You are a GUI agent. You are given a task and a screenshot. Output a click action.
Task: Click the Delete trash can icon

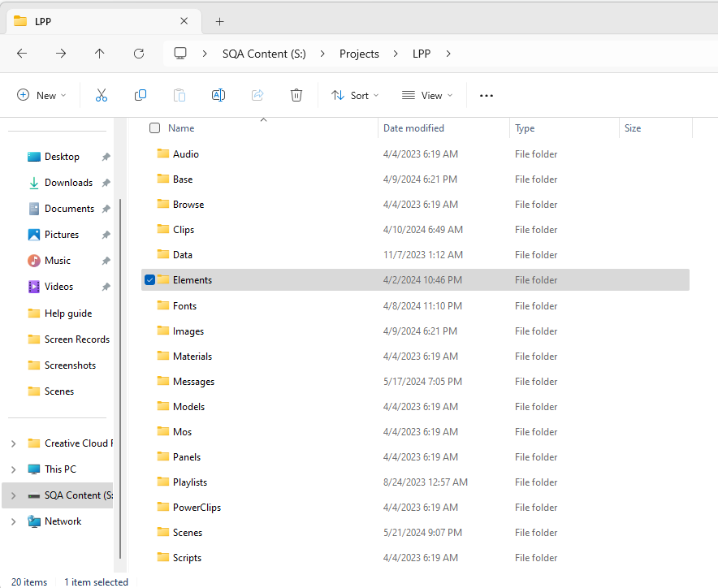[296, 95]
